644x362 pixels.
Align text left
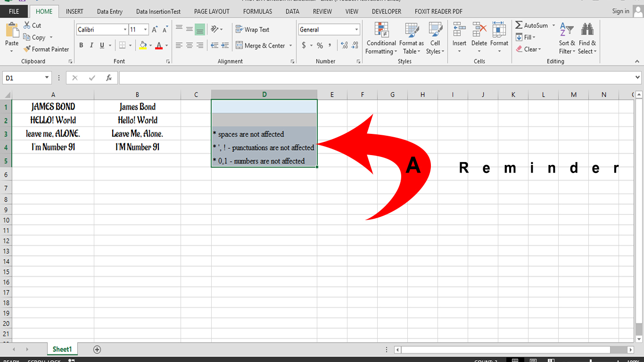pos(179,45)
